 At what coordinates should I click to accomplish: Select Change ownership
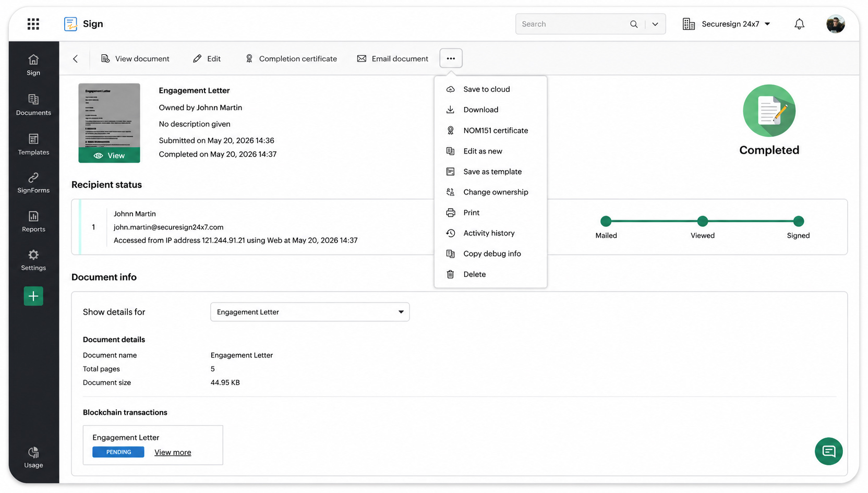click(x=490, y=192)
